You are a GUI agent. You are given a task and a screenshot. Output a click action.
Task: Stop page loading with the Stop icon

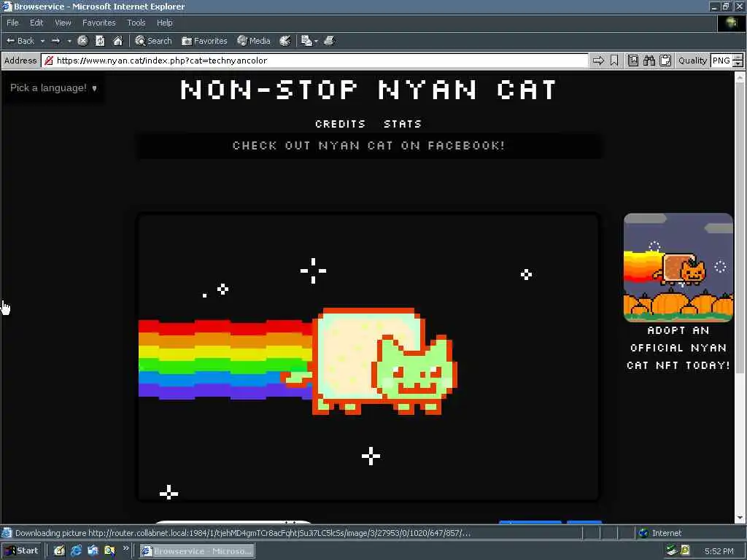(83, 41)
